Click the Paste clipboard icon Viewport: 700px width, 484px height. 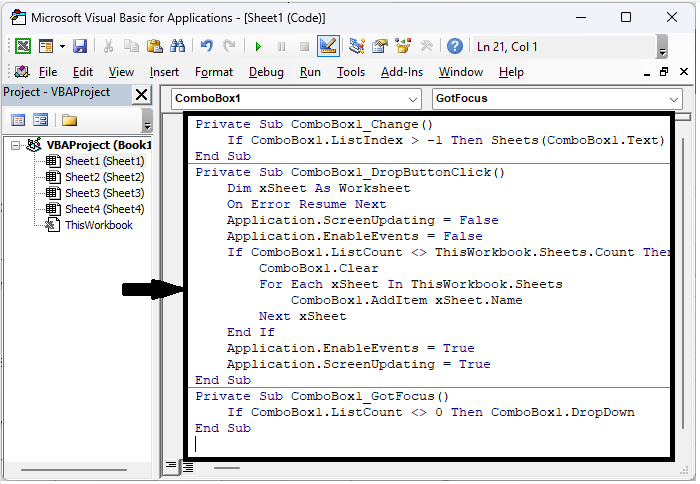click(x=154, y=46)
